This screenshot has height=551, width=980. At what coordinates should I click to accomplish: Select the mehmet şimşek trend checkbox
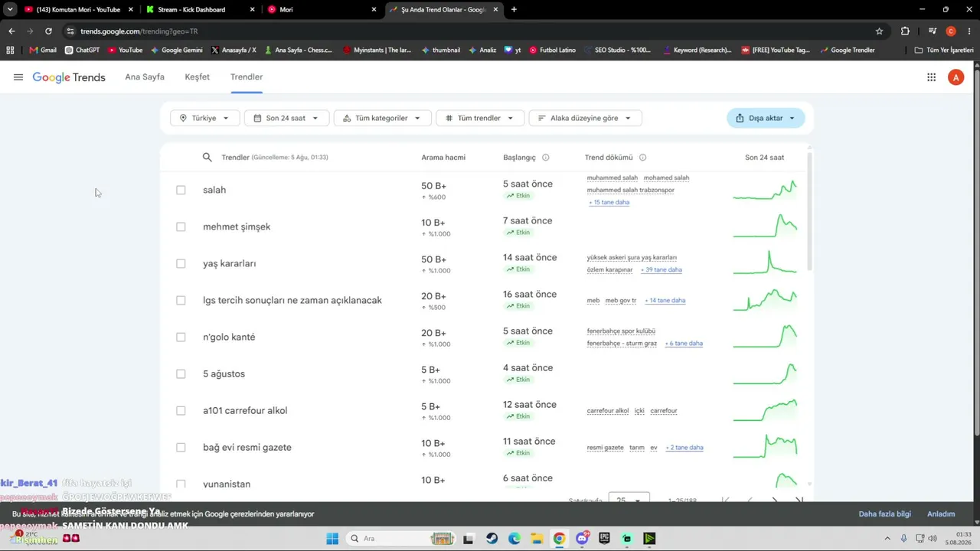181,227
